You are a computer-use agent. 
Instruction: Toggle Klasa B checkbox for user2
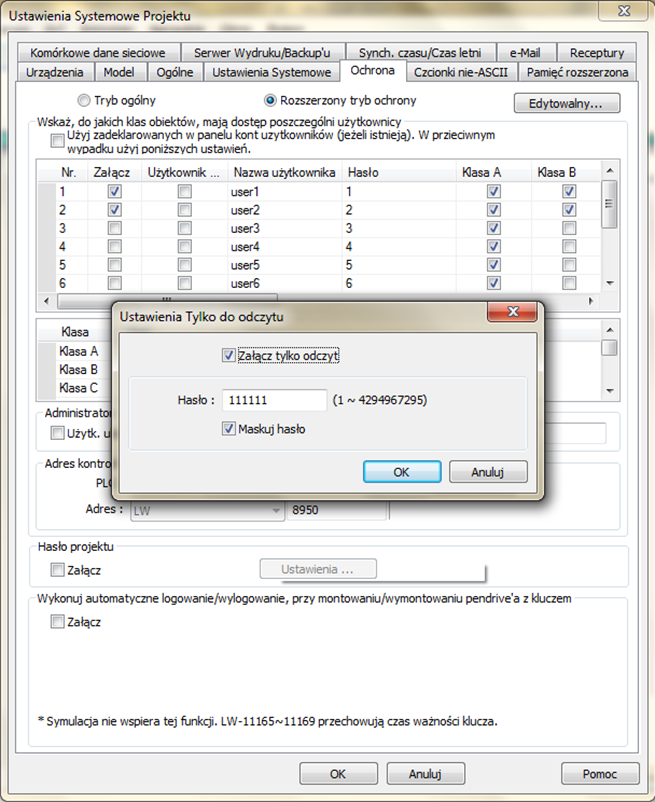[x=569, y=210]
